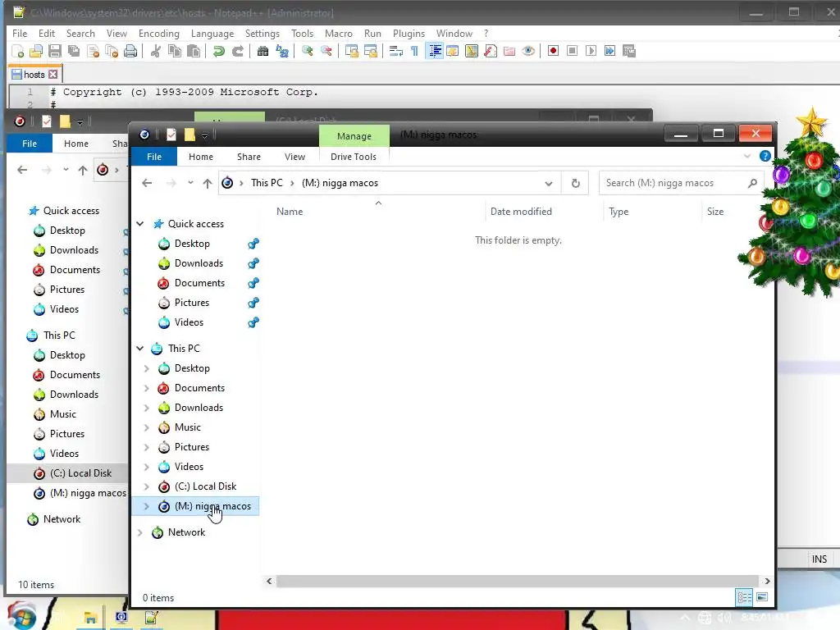Click the Zoom In icon in Notepad++
840x630 pixels.
pos(307,51)
